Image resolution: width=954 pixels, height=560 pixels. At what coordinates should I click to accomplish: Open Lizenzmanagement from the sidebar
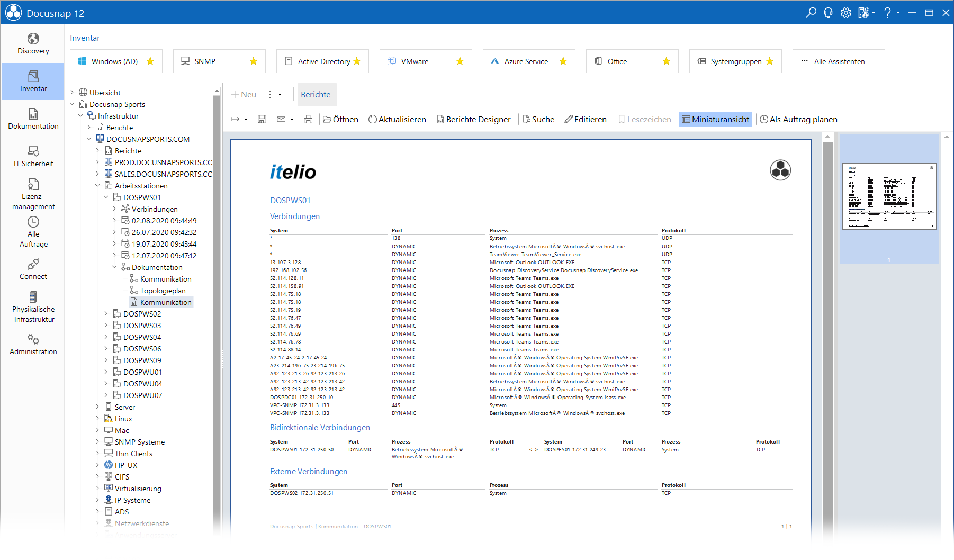(x=33, y=194)
